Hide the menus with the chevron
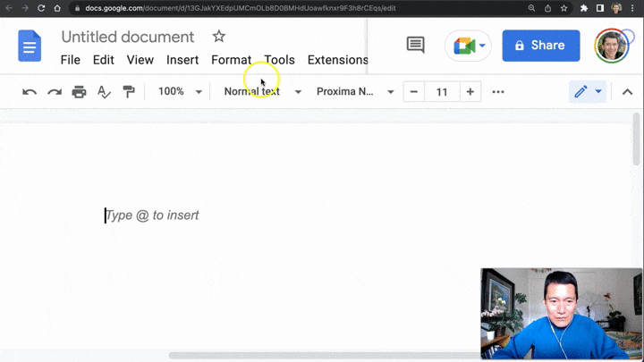The height and width of the screenshot is (362, 644). pyautogui.click(x=627, y=92)
